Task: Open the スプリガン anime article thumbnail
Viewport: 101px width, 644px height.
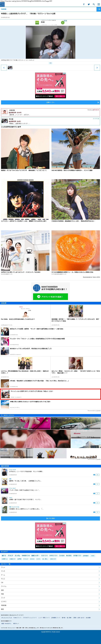Action: [x=25, y=199]
